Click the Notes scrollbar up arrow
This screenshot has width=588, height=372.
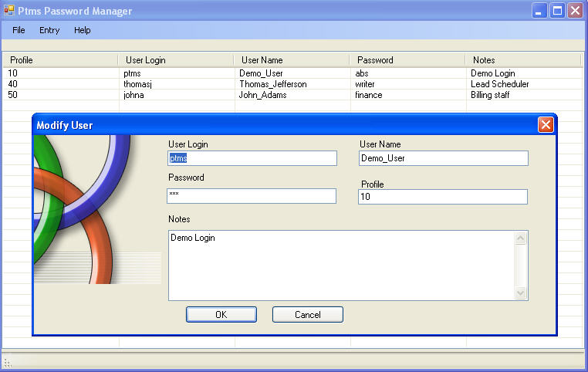(x=521, y=238)
